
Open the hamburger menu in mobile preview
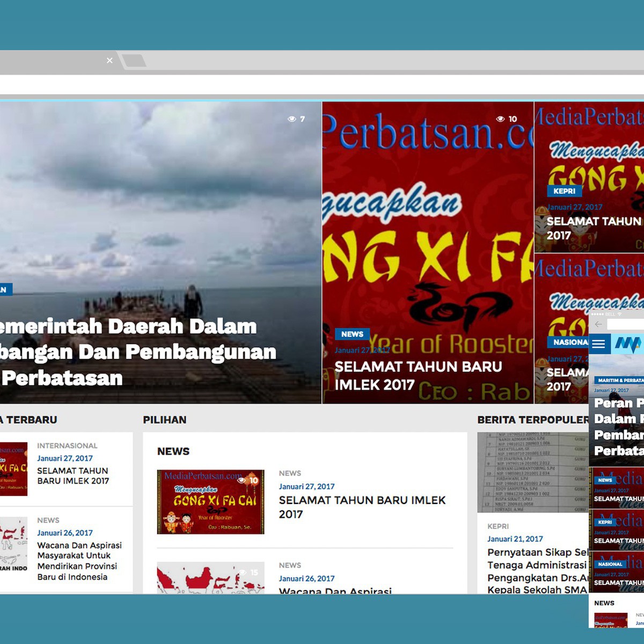[598, 343]
